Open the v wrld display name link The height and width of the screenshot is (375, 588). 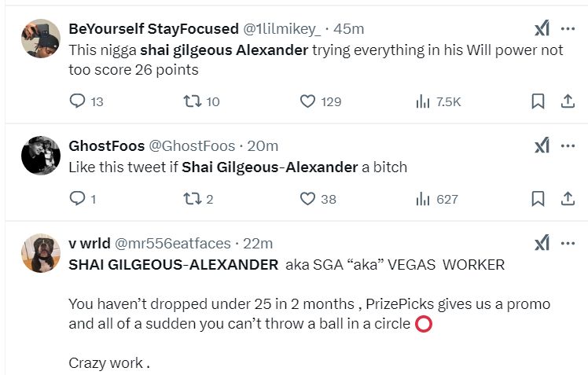click(x=90, y=244)
